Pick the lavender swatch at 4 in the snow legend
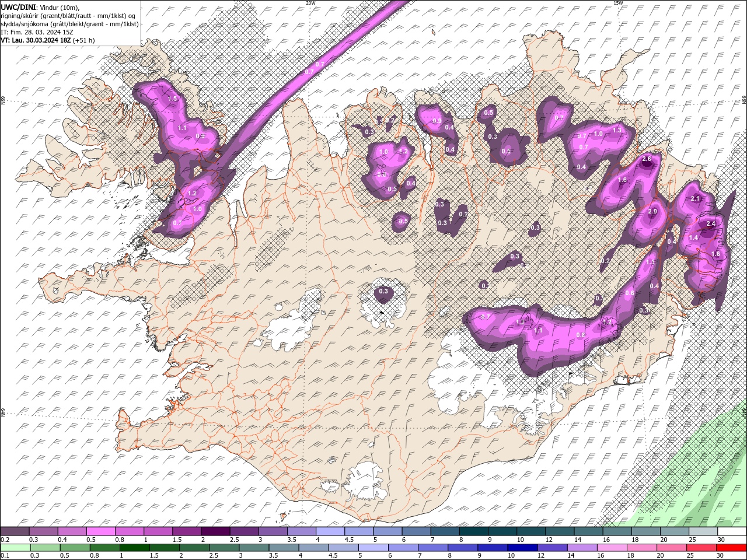Screen dimensions: 747x560 [x=329, y=531]
